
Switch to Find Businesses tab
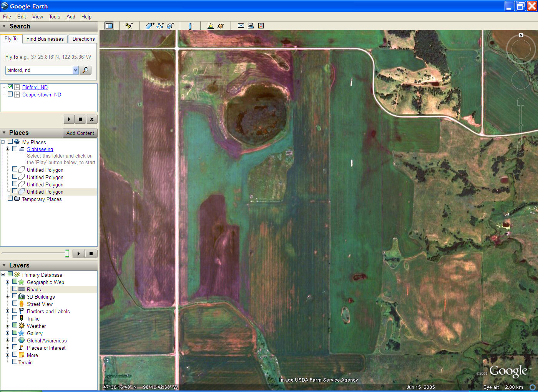click(45, 39)
